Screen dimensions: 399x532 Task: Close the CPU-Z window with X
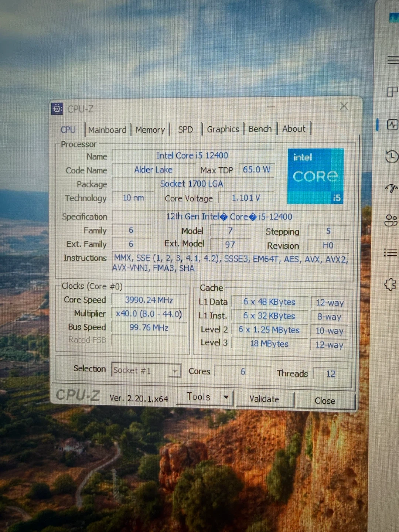(344, 106)
